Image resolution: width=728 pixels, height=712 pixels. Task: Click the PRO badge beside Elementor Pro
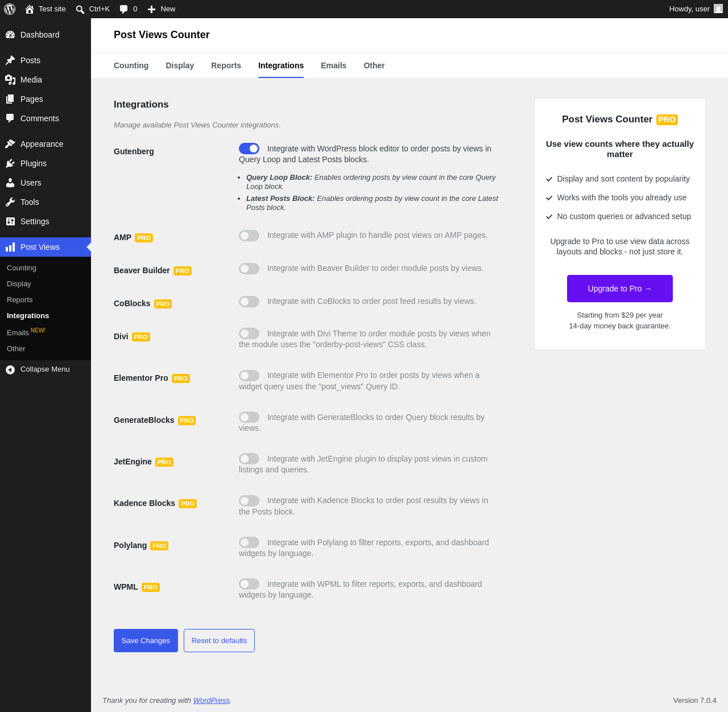pos(181,378)
